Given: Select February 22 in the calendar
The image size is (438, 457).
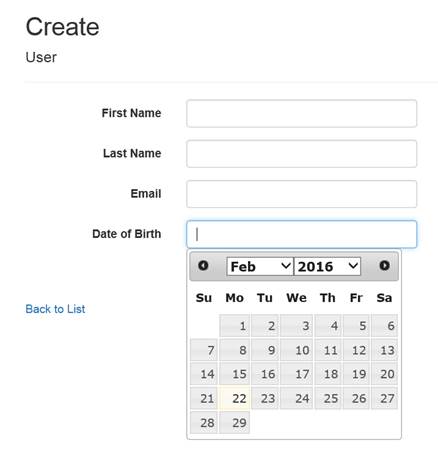Looking at the screenshot, I should click(234, 398).
